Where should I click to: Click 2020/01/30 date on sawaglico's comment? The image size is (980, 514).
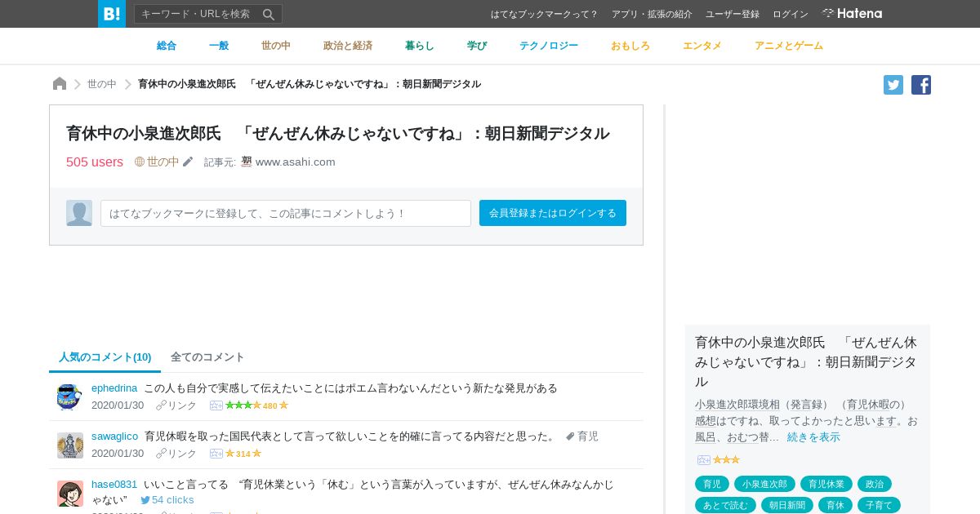coord(118,454)
